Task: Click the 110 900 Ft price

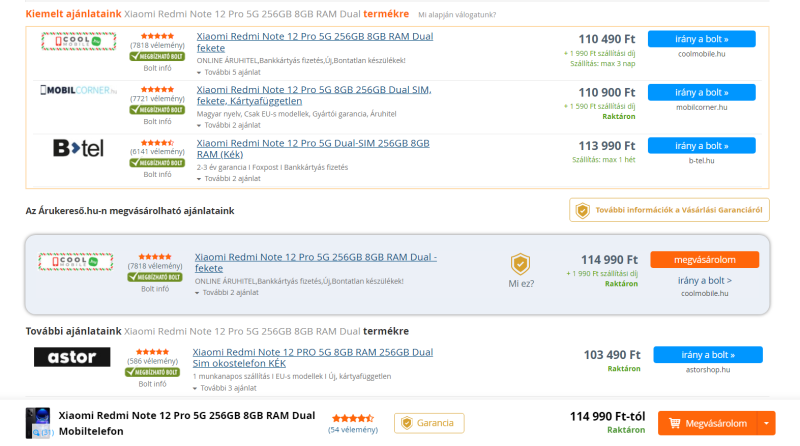Action: pos(607,92)
